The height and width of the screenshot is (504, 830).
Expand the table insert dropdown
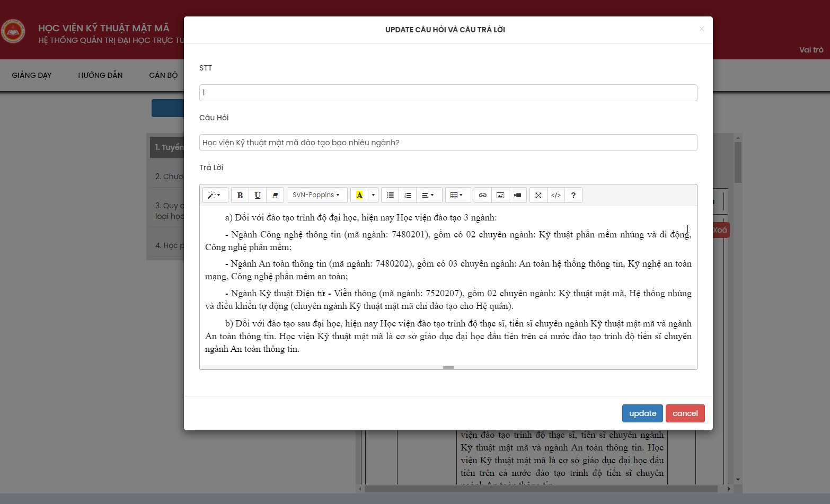(x=457, y=195)
